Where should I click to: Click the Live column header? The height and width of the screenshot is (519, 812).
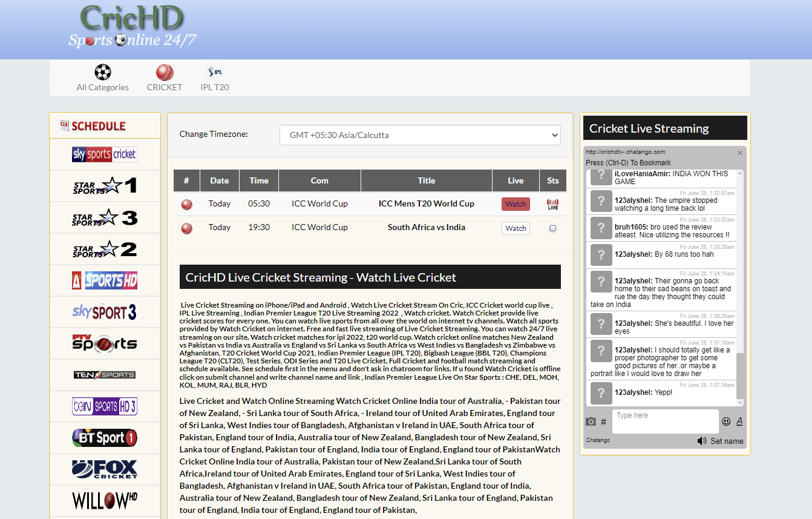[516, 180]
